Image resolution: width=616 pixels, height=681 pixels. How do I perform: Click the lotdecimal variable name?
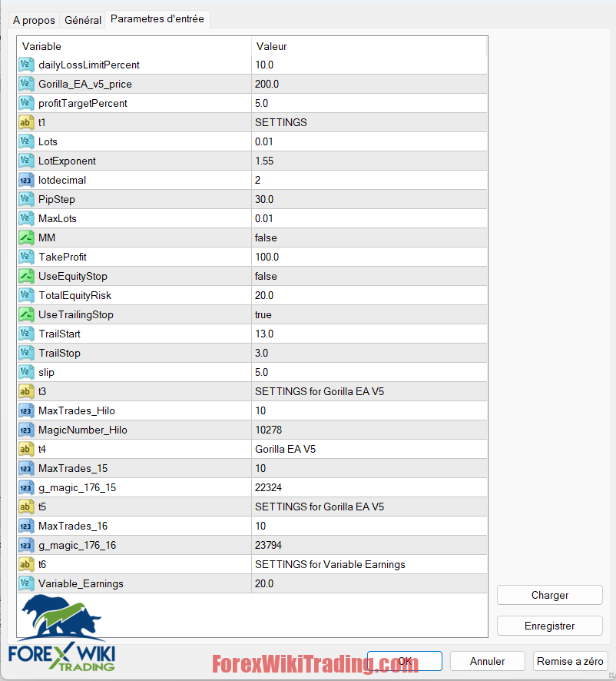tap(62, 180)
